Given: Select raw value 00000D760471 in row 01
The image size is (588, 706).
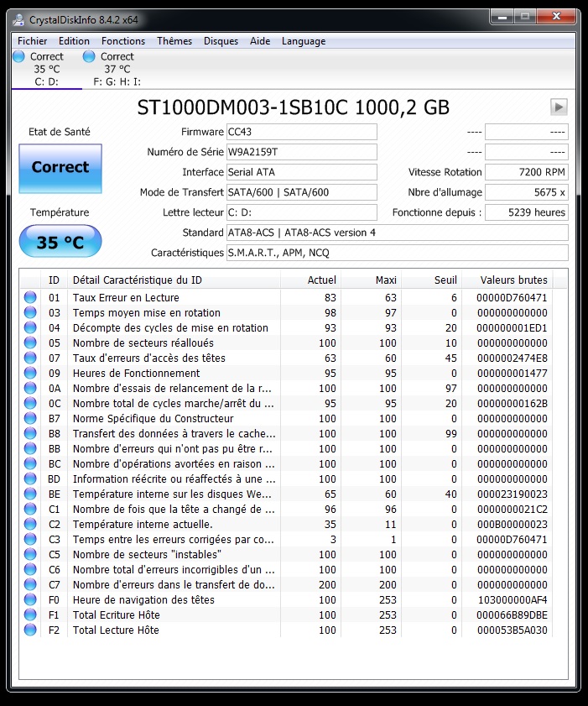Looking at the screenshot, I should [512, 298].
